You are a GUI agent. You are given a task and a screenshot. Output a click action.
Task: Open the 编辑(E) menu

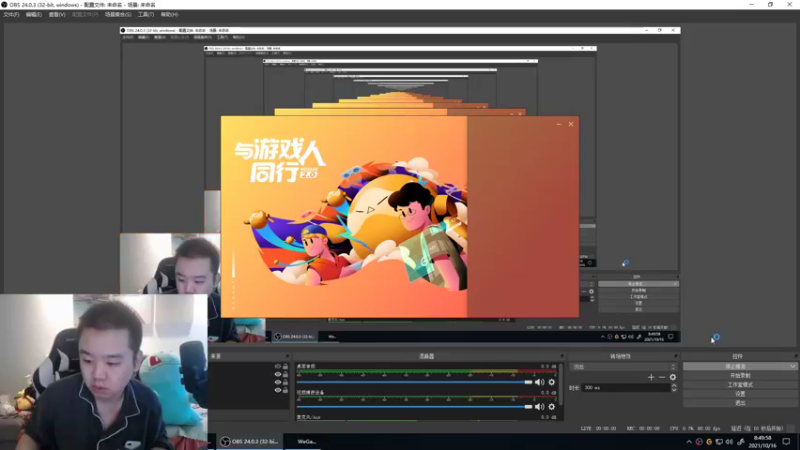tap(34, 15)
